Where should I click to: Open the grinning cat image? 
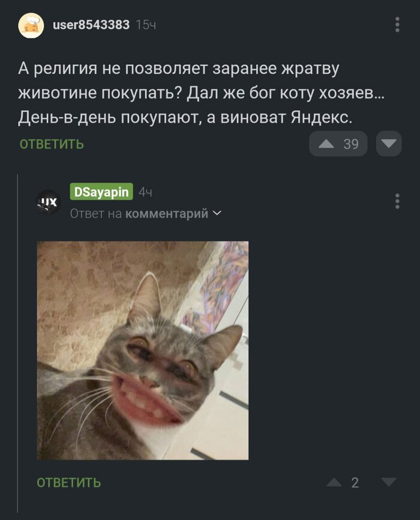[143, 350]
